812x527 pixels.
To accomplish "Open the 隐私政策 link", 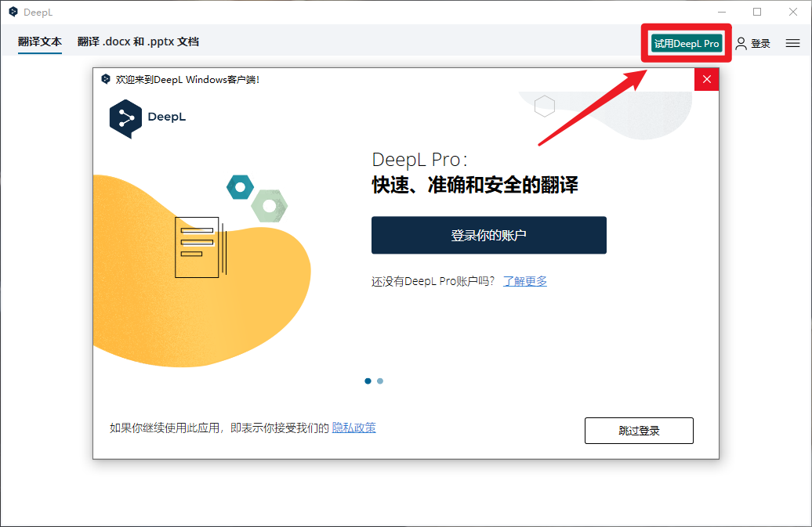I will coord(353,428).
